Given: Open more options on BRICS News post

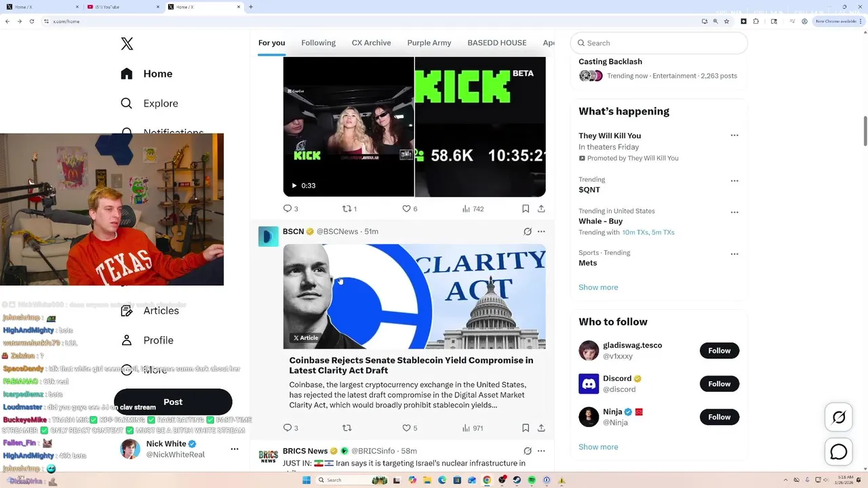Looking at the screenshot, I should point(541,451).
